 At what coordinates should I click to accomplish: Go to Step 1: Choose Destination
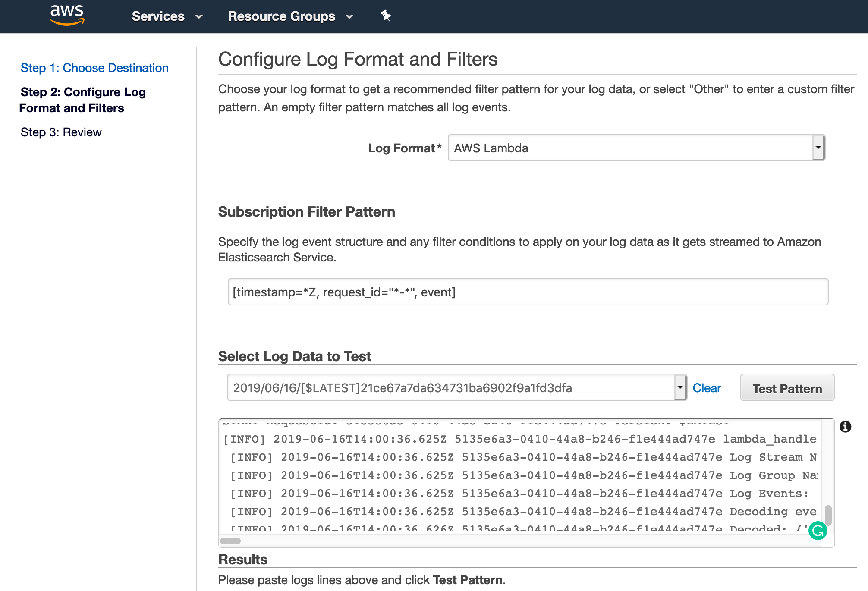pos(94,68)
